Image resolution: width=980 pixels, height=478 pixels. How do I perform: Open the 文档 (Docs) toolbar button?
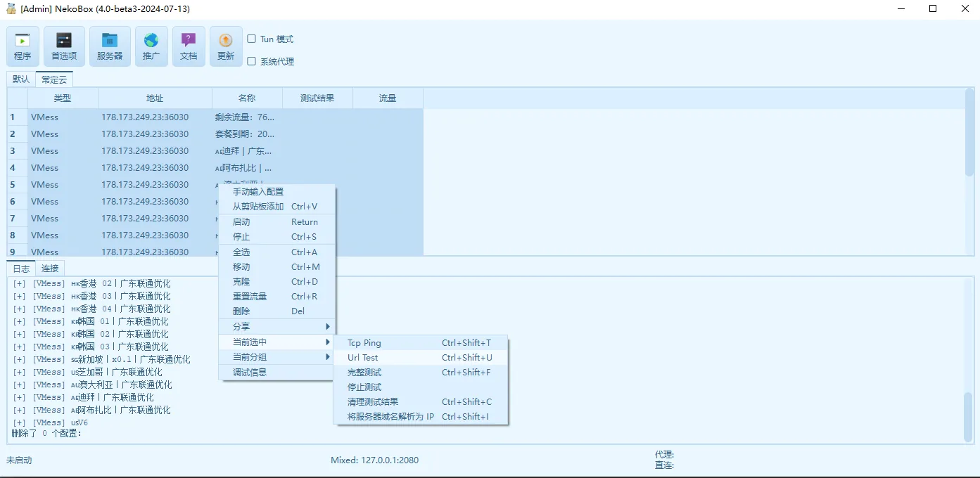[x=189, y=46]
